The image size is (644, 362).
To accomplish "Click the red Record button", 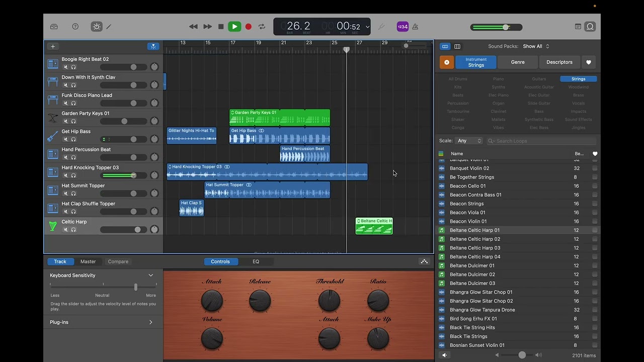I will 248,27.
